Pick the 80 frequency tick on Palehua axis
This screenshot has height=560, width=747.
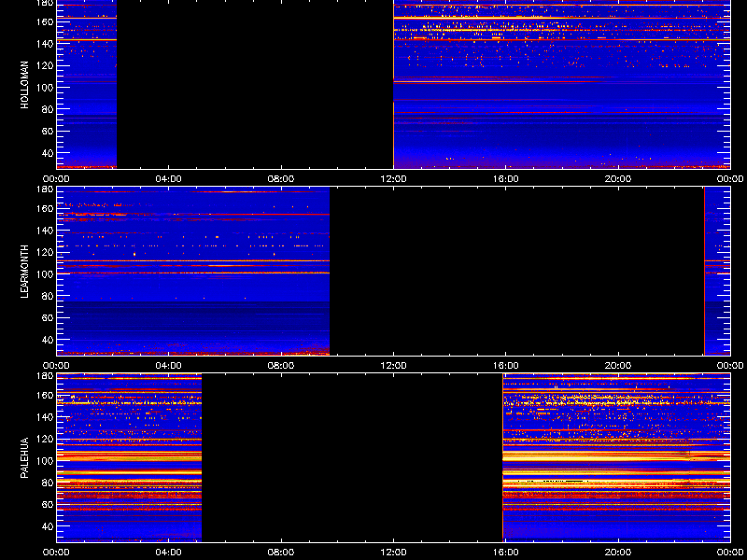coord(48,483)
